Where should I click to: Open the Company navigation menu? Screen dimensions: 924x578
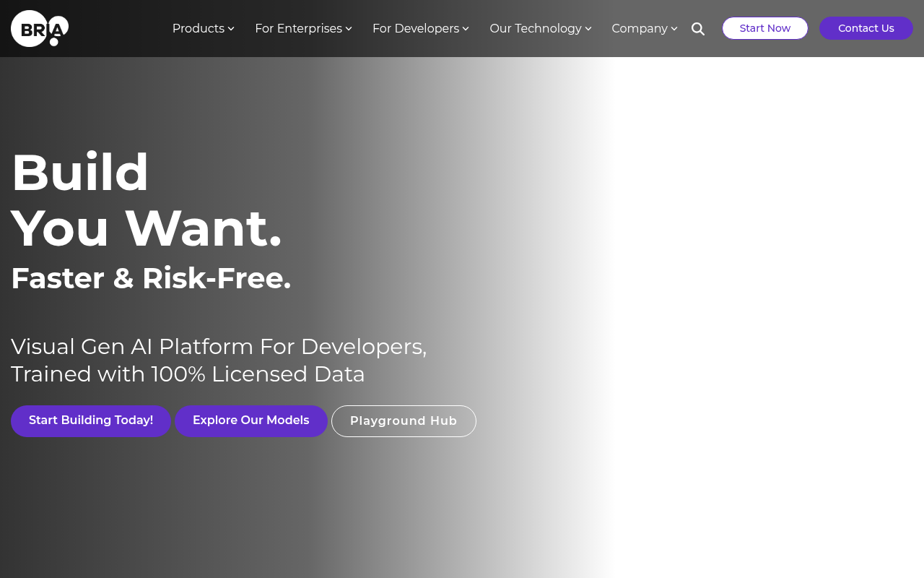tap(639, 29)
